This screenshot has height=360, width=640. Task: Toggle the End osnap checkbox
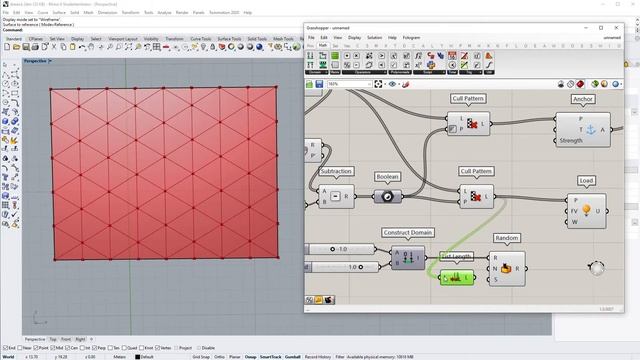tap(5, 348)
